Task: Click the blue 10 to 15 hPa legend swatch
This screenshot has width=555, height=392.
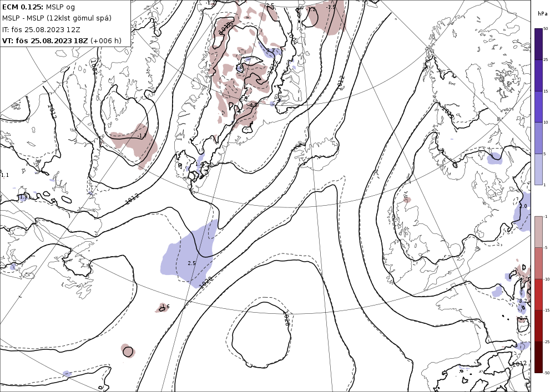Action: pyautogui.click(x=538, y=107)
